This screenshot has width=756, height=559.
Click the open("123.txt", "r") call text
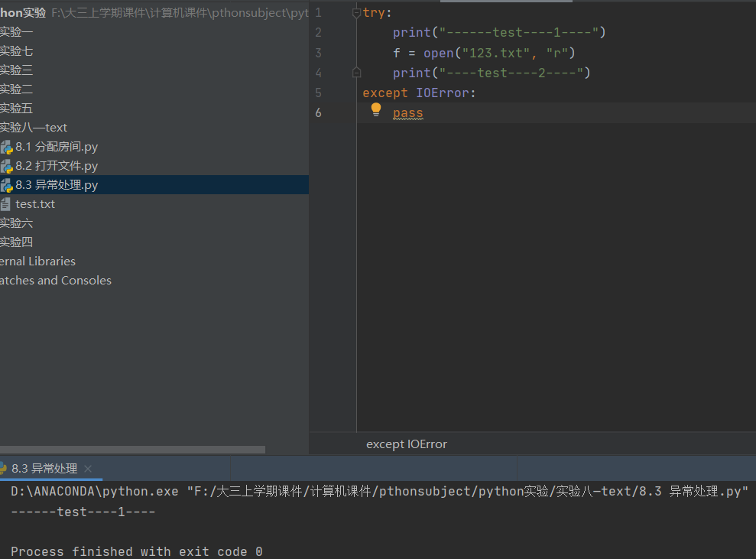click(499, 53)
